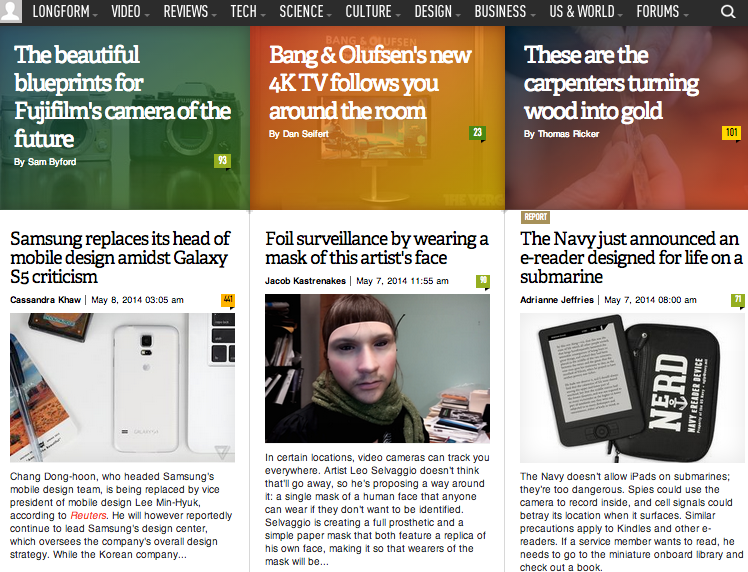The image size is (748, 572).
Task: Open the 23 comments bubble on Bang & Olufsen story
Action: click(478, 133)
